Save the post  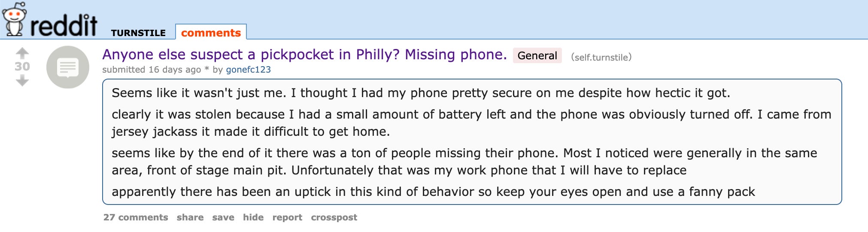pyautogui.click(x=223, y=217)
